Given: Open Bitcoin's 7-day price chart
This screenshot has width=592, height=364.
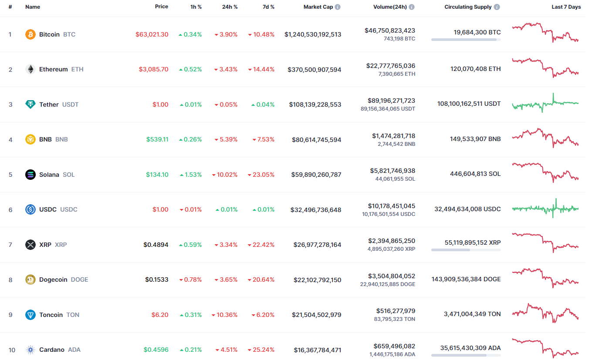Looking at the screenshot, I should (545, 33).
